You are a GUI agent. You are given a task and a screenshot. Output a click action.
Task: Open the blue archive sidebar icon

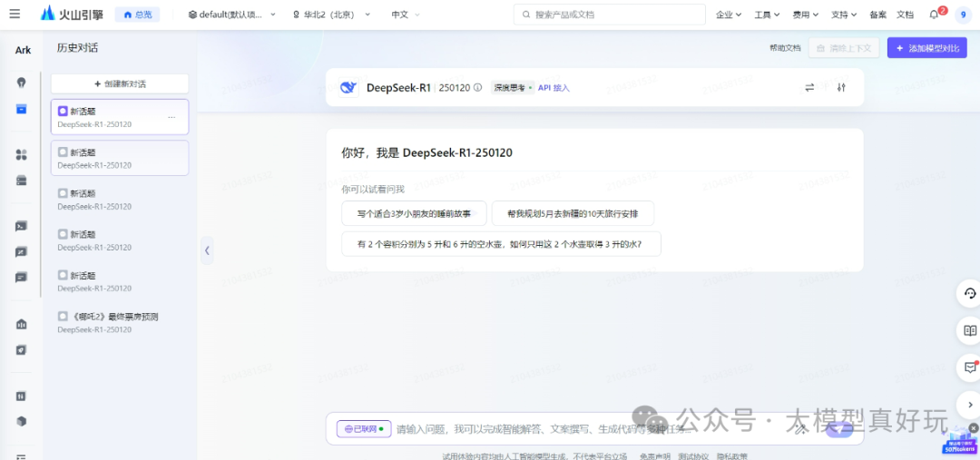coord(21,110)
